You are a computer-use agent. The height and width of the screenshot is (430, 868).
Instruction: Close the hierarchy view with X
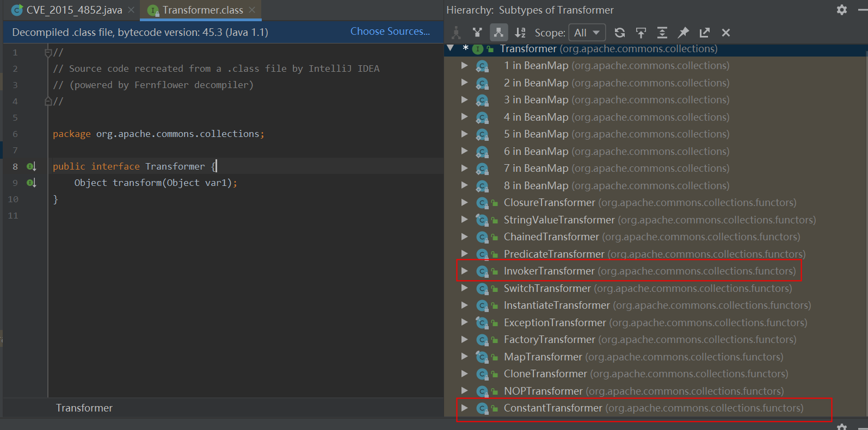tap(726, 33)
